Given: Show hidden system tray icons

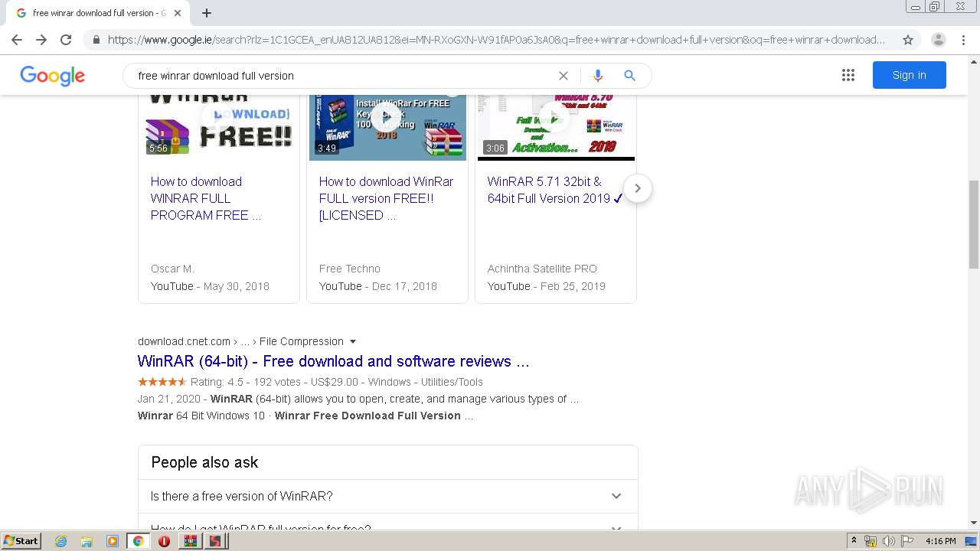Looking at the screenshot, I should coord(854,541).
